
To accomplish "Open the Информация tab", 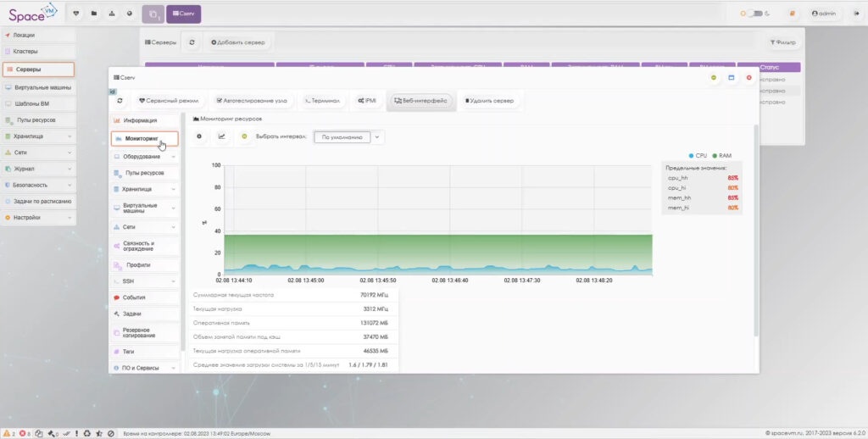I will [x=145, y=120].
